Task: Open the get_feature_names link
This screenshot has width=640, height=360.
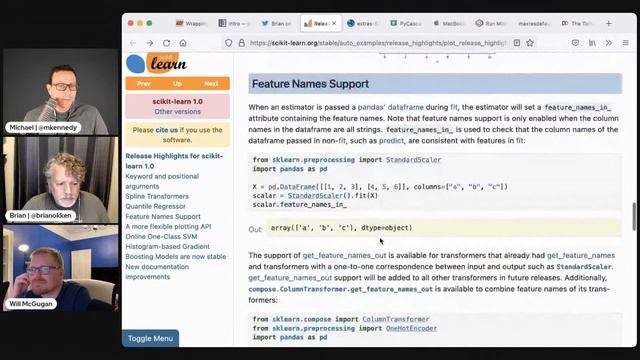Action: [580, 255]
